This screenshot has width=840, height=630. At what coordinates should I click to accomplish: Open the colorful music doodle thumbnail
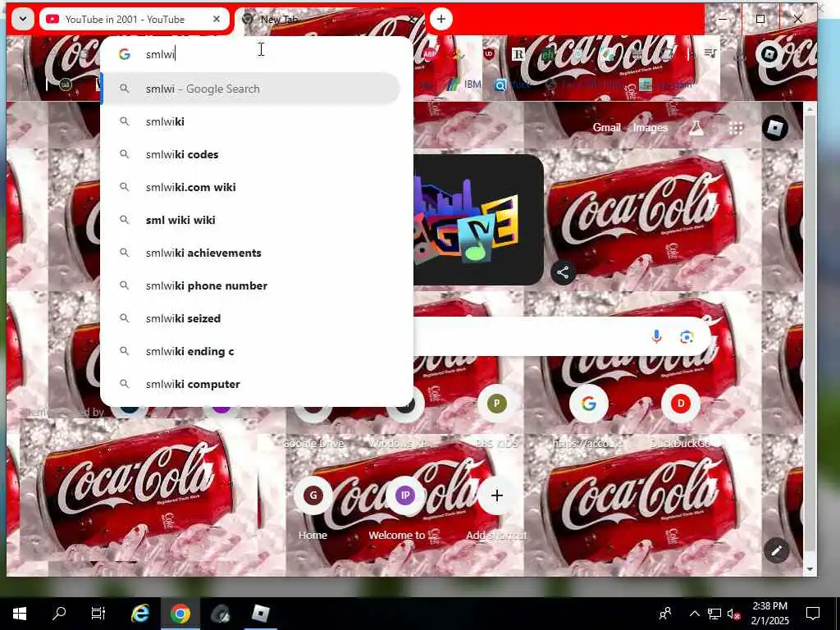coord(478,220)
